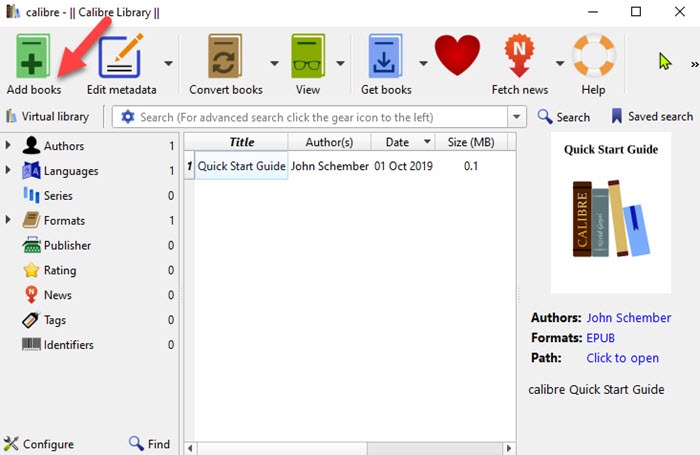Expand the Formats tree node
Viewport: 700px width, 455px height.
click(8, 220)
